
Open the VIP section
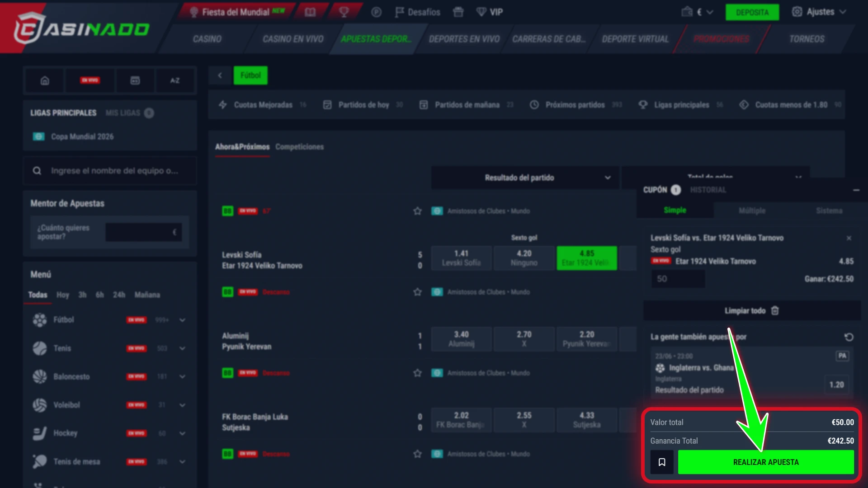click(x=490, y=12)
